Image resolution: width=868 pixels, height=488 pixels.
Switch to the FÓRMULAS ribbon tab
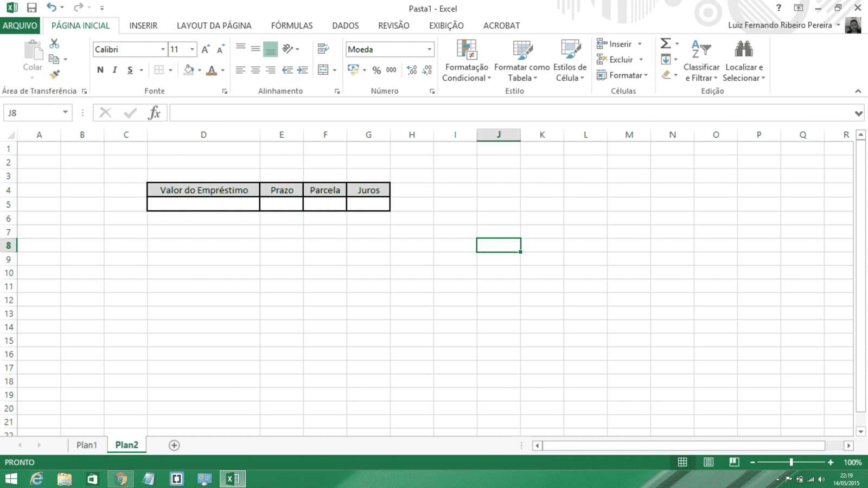(x=292, y=25)
